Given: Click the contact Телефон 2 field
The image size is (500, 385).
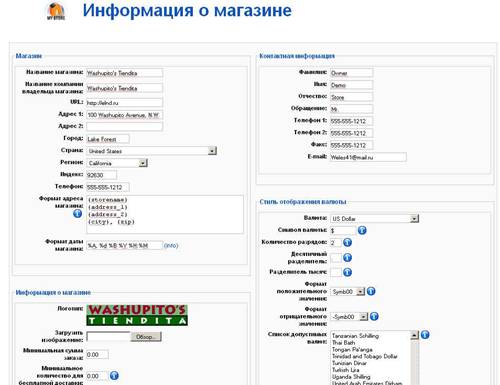Looking at the screenshot, I should pyautogui.click(x=351, y=133).
